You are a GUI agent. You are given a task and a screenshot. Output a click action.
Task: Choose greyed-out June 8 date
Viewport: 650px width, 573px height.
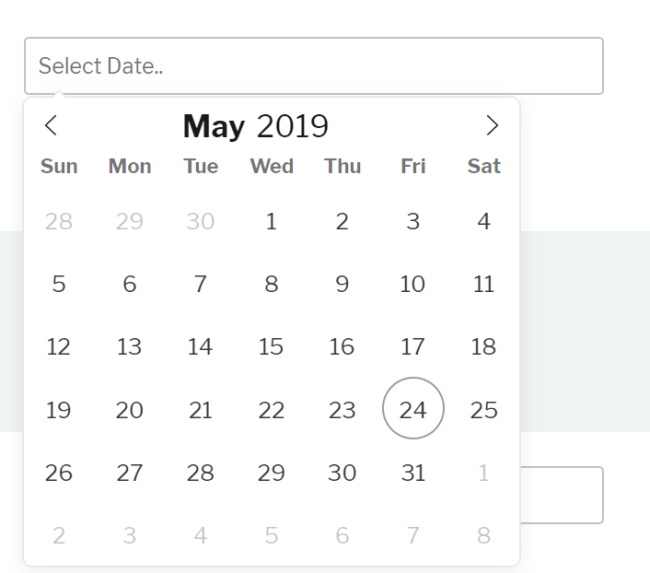pos(484,535)
